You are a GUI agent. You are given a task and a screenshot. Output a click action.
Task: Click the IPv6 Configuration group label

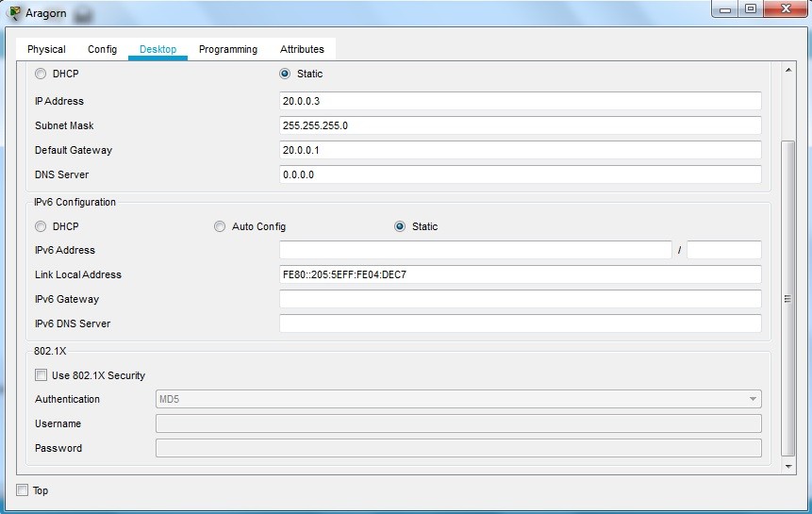pos(75,202)
